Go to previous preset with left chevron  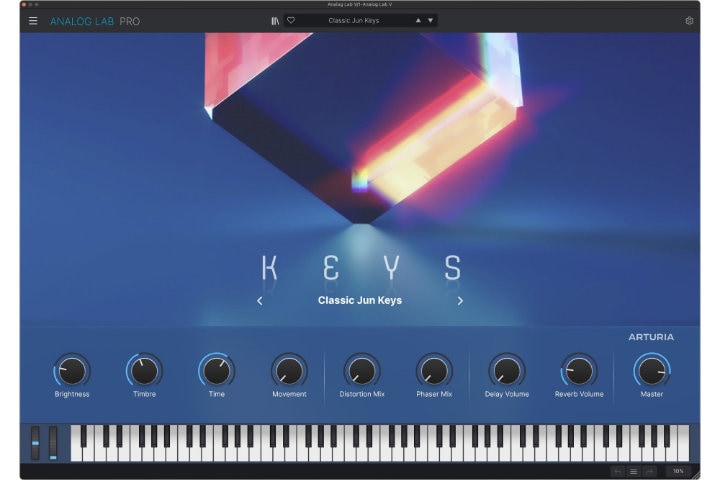click(259, 301)
